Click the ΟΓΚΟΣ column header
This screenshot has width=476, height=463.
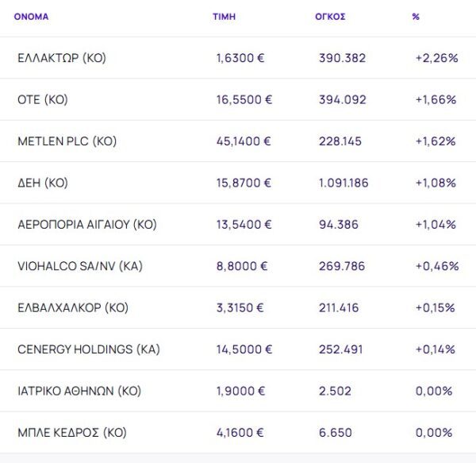click(330, 17)
